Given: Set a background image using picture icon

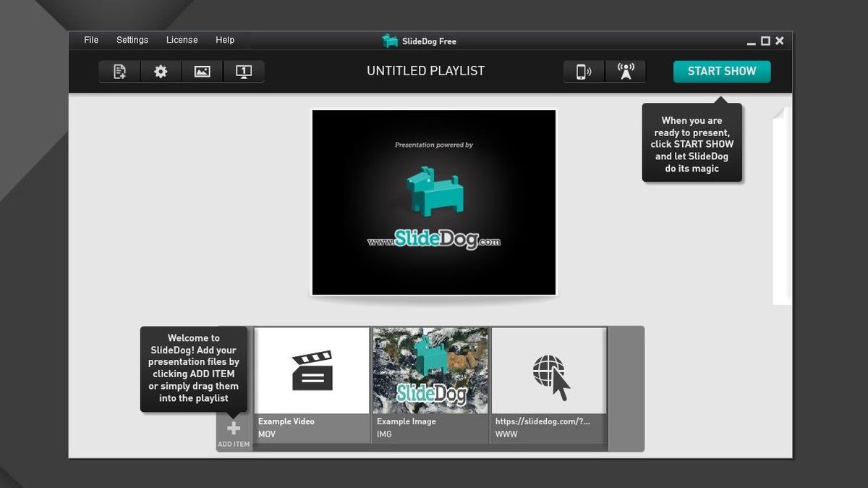Looking at the screenshot, I should [x=201, y=71].
